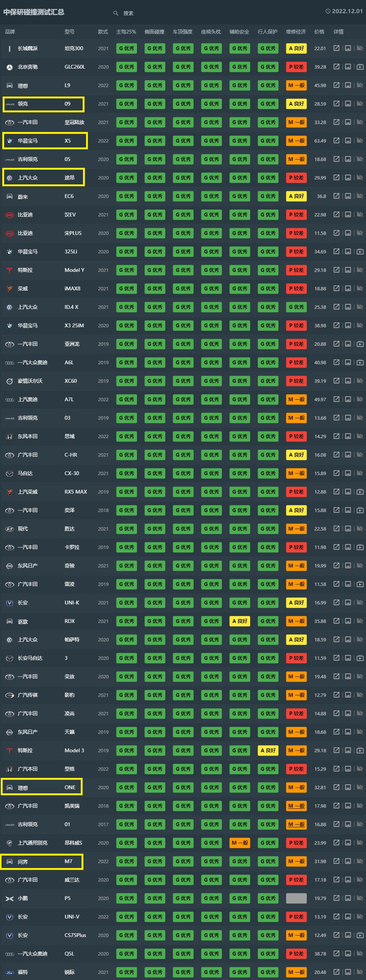
Task: Click the 行人保护 column header
Action: pyautogui.click(x=268, y=32)
